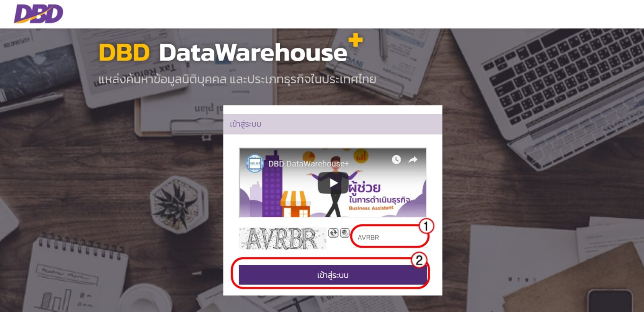Open the video channel avatar icon
The height and width of the screenshot is (312, 644).
coord(254,163)
